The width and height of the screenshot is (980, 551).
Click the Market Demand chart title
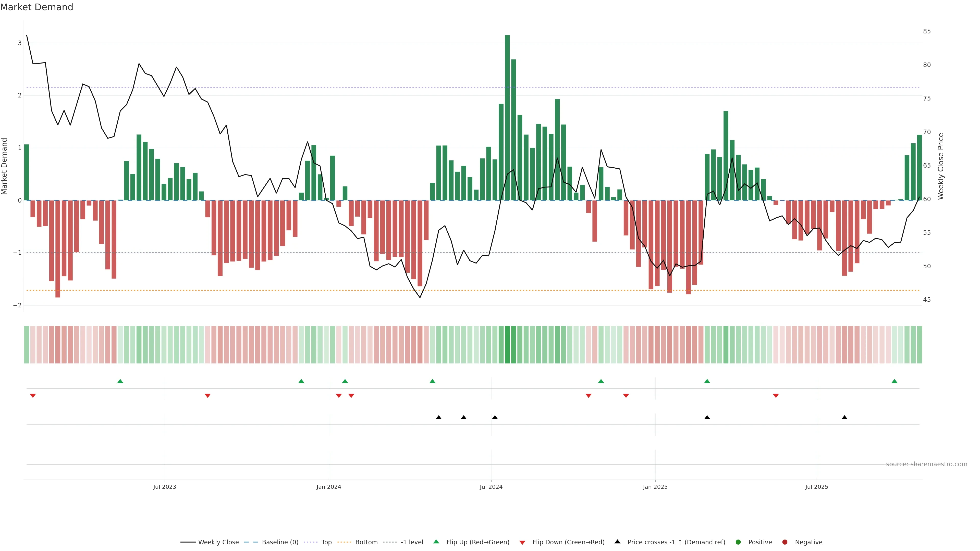[x=37, y=7]
